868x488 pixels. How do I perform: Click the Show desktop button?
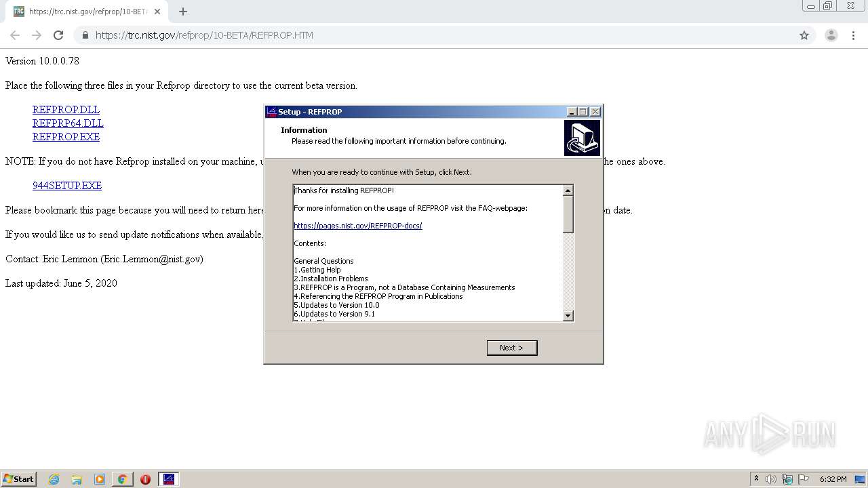tap(861, 479)
